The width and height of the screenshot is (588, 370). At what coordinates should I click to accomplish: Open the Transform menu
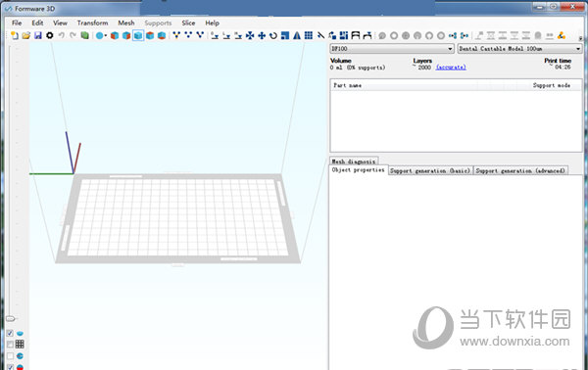tap(93, 23)
